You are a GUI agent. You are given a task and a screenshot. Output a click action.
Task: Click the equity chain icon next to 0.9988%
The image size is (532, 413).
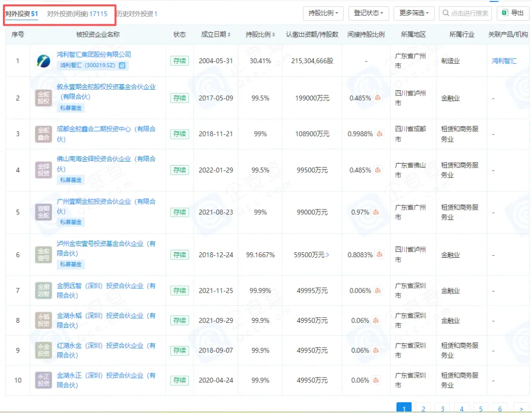point(379,134)
